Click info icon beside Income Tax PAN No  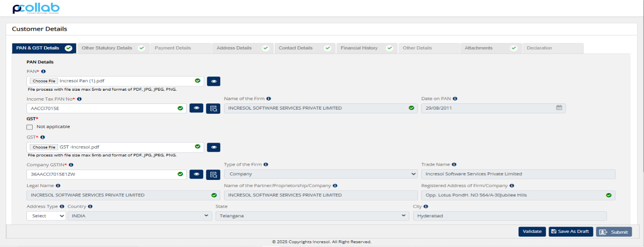click(79, 99)
